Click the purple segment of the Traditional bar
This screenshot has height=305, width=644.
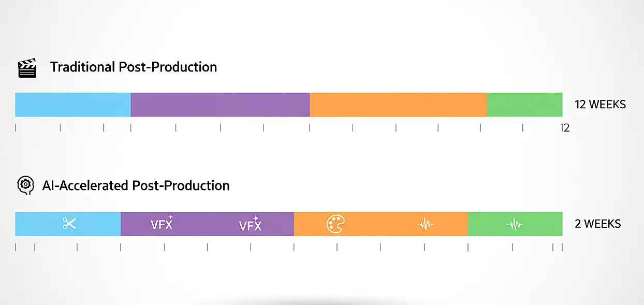pyautogui.click(x=220, y=105)
